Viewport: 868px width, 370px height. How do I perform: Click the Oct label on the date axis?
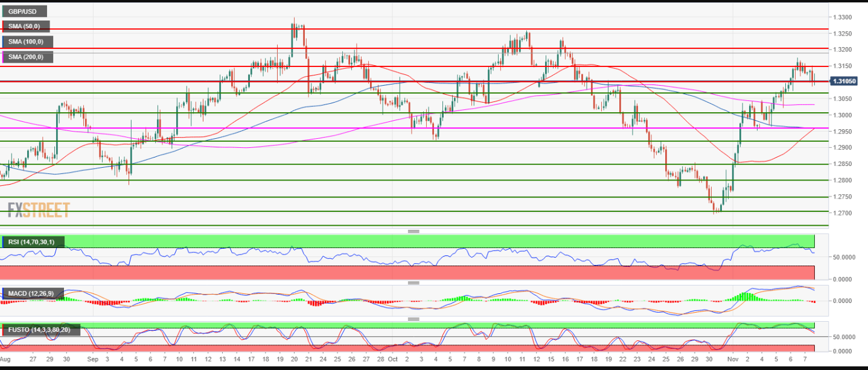pyautogui.click(x=393, y=358)
